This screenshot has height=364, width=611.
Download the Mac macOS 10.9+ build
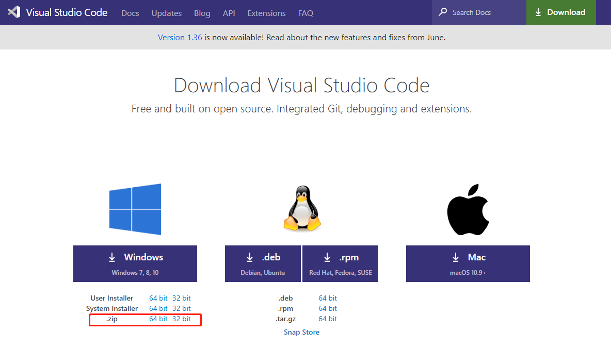[468, 263]
